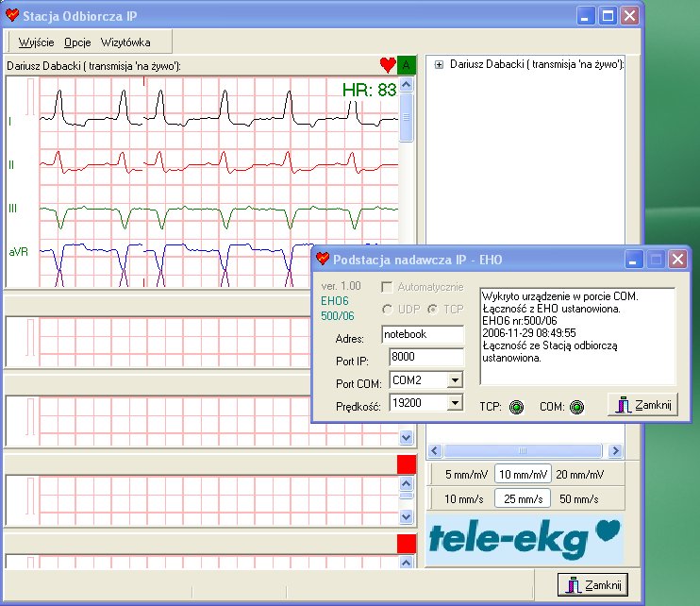Select the TCP radio button
700x606 pixels.
click(433, 309)
